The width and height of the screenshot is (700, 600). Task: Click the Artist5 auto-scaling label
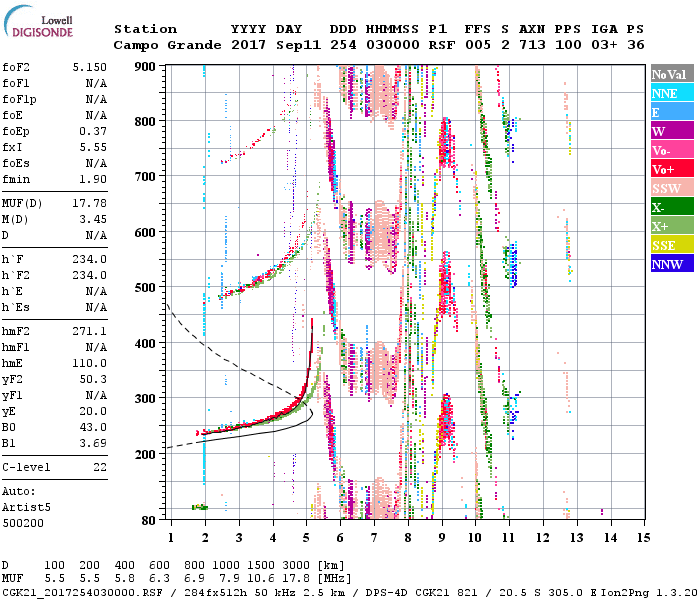tap(26, 507)
